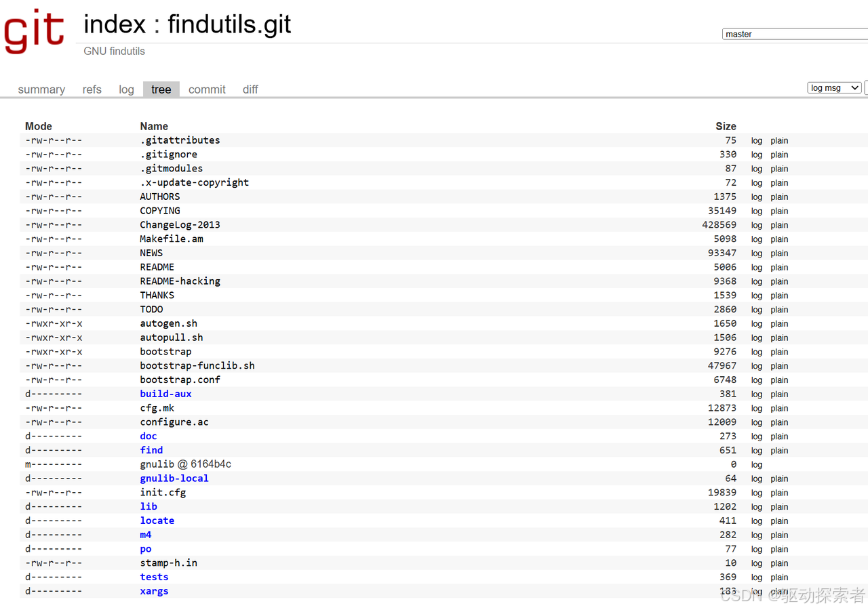The height and width of the screenshot is (610, 868).
Task: Open the THANKS file
Action: click(x=157, y=295)
